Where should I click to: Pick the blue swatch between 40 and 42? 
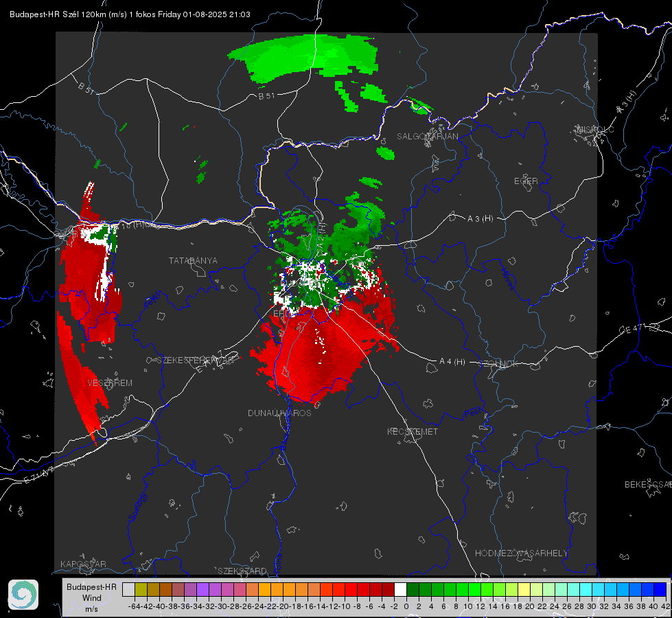tap(660, 589)
